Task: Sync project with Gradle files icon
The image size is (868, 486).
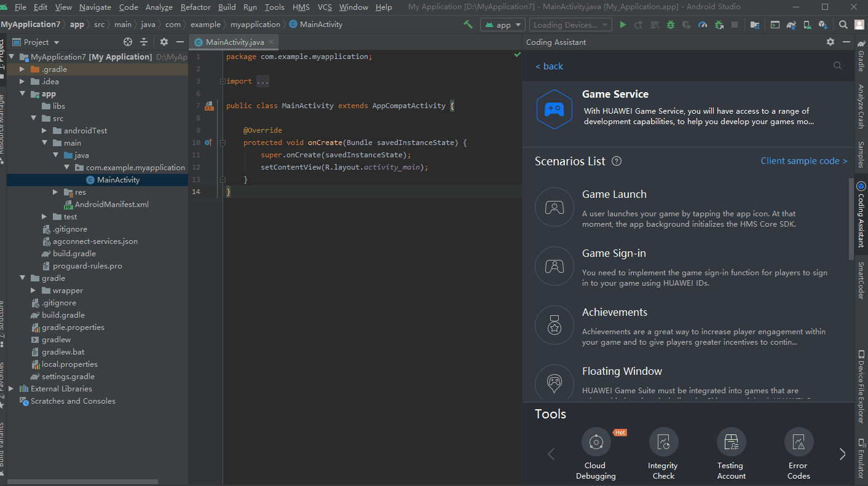Action: (x=791, y=25)
